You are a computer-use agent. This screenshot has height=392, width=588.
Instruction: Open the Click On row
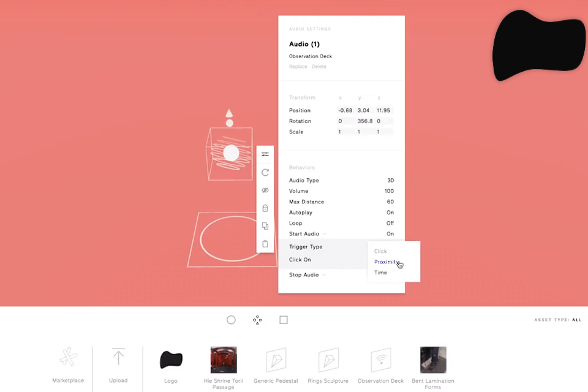(323, 260)
